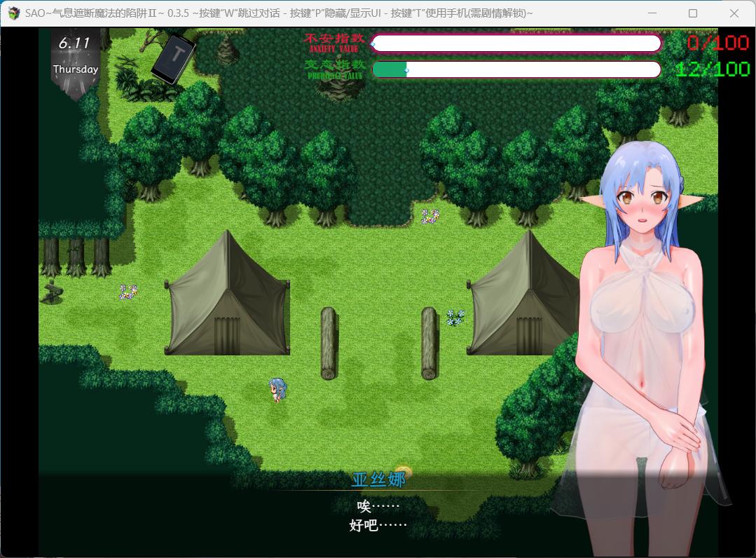756x558 pixels.
Task: Click the game's app icon in the title bar
Action: coord(14,13)
